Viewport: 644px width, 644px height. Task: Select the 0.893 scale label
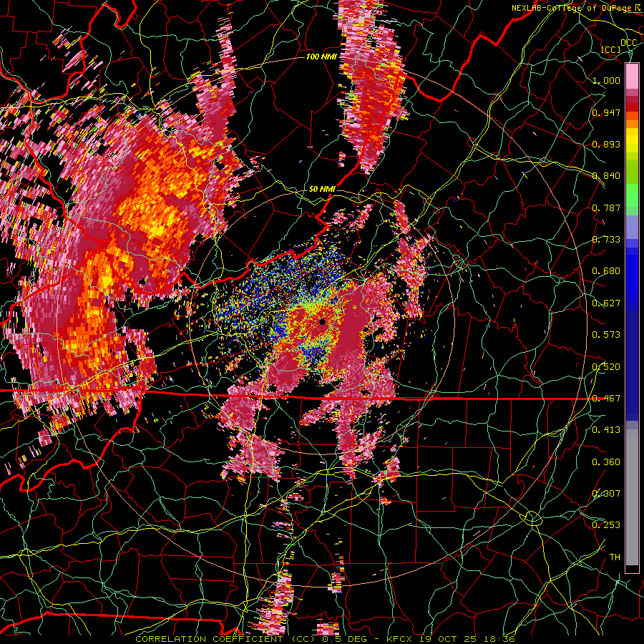[x=606, y=144]
